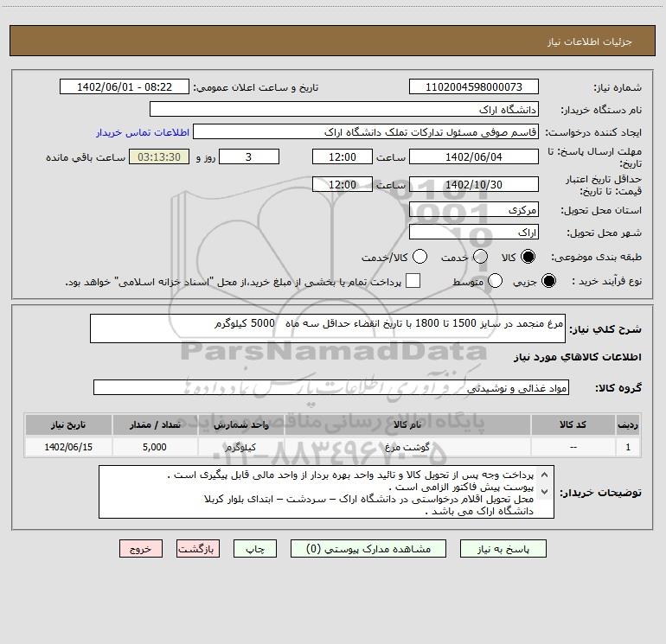Click the remaining time 03:13:30 field
Image resolution: width=666 pixels, height=644 pixels.
pos(159,156)
